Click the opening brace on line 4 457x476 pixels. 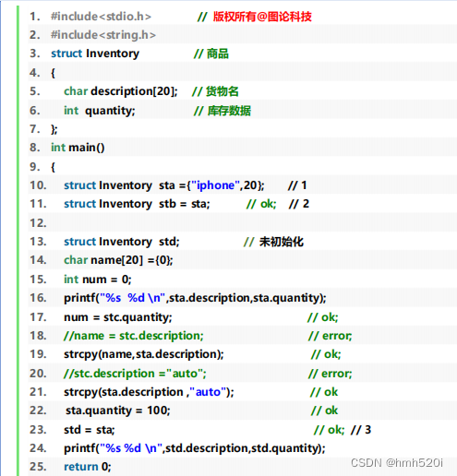point(53,73)
